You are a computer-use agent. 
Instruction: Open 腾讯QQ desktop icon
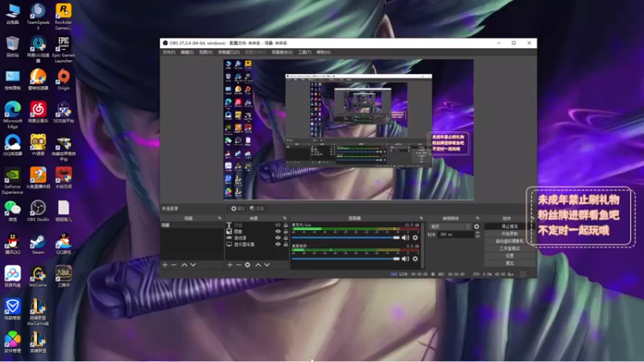13,244
